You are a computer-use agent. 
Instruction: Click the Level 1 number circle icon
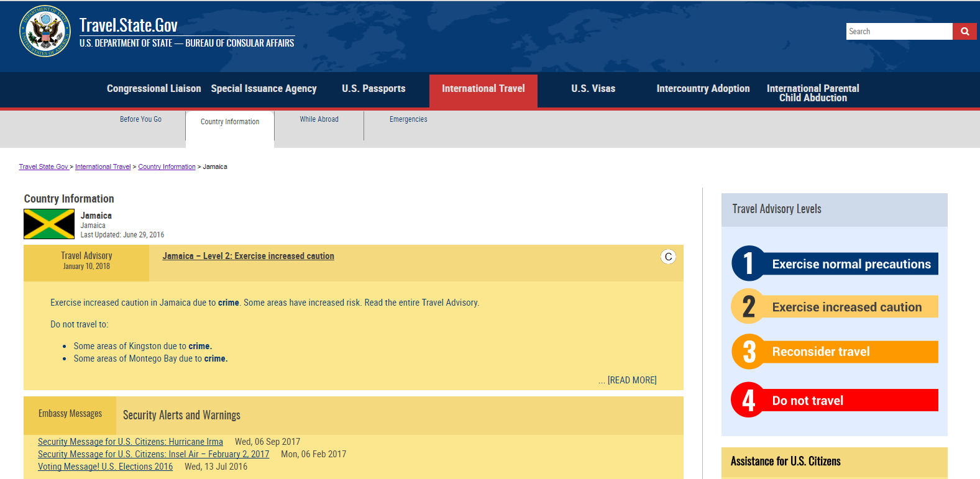coord(748,263)
